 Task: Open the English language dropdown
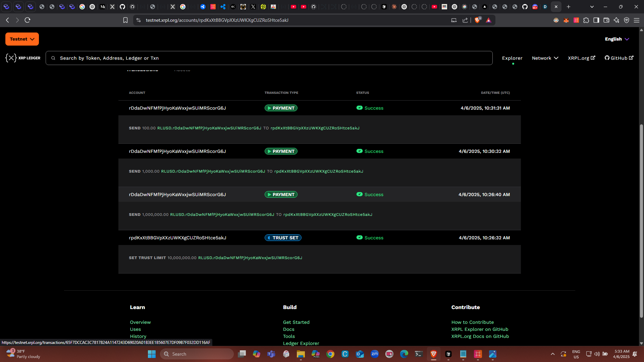[x=616, y=39]
